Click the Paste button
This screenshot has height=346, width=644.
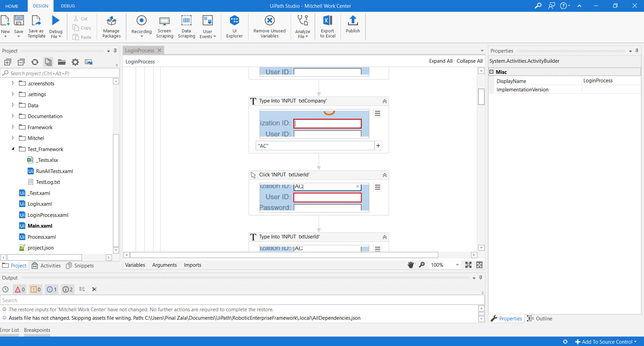point(82,37)
